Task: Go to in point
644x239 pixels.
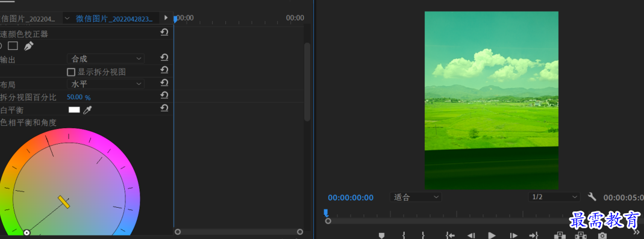Action: 450,235
